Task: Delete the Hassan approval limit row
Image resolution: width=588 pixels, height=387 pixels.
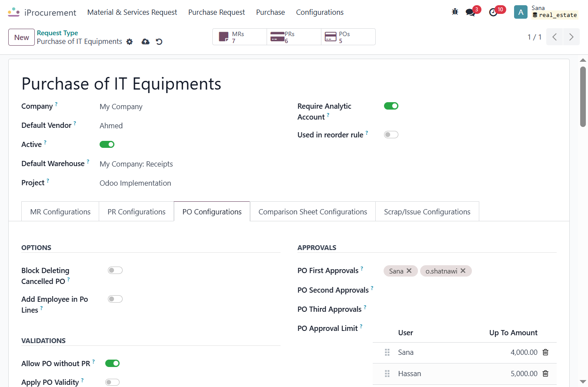Action: coord(545,374)
